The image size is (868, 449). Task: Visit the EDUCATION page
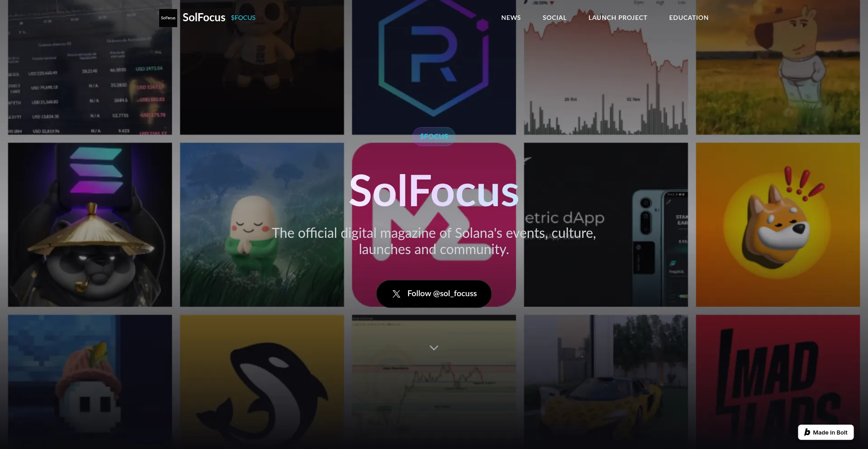click(689, 18)
